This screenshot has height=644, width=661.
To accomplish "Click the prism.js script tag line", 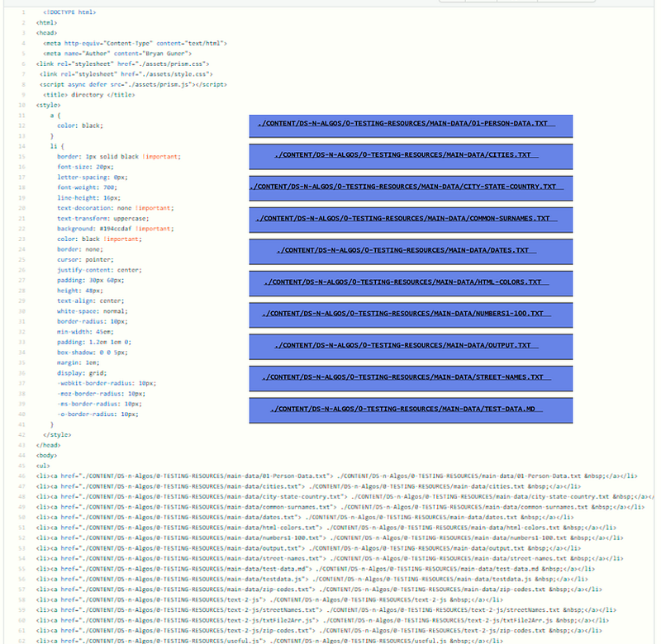I will [x=133, y=85].
